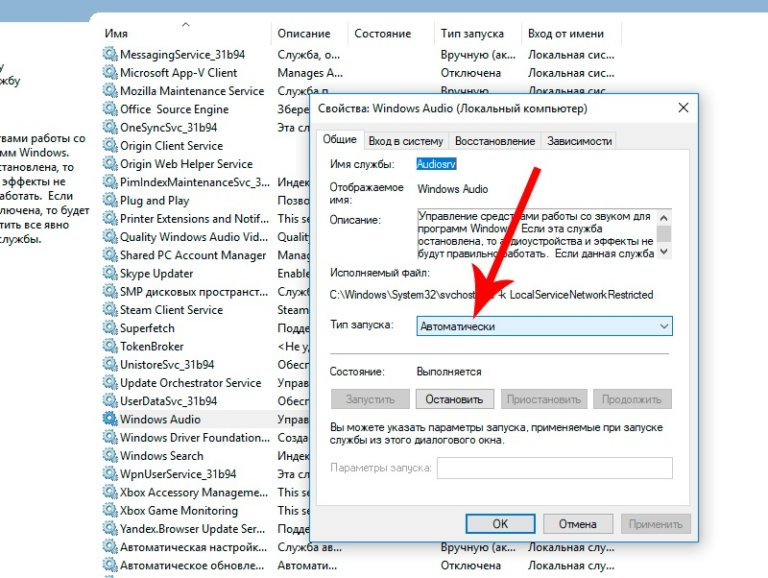
Task: Sort services by Имя column header
Action: click(116, 34)
